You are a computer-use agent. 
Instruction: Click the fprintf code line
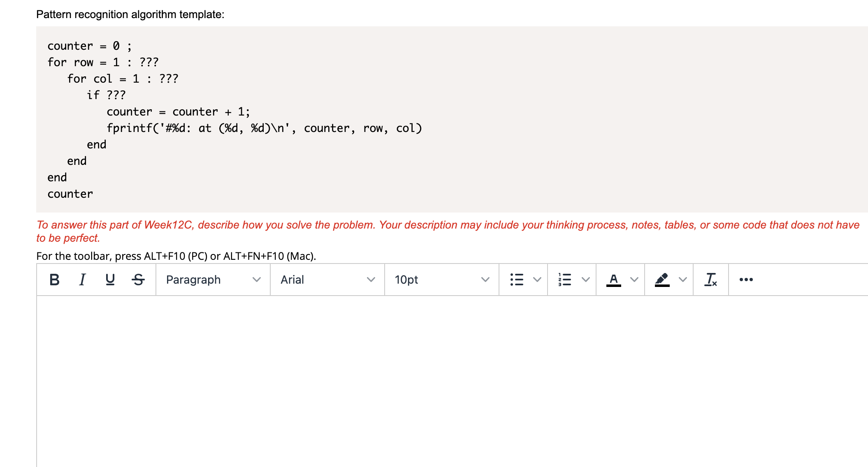click(x=264, y=128)
